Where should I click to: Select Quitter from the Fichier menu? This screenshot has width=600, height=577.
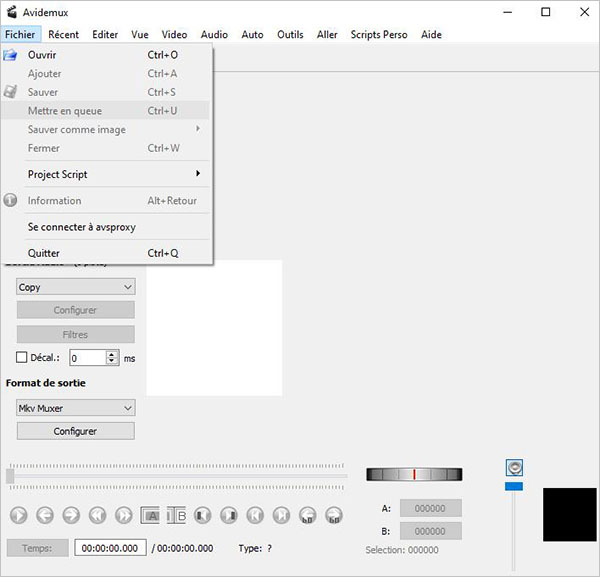click(x=45, y=253)
